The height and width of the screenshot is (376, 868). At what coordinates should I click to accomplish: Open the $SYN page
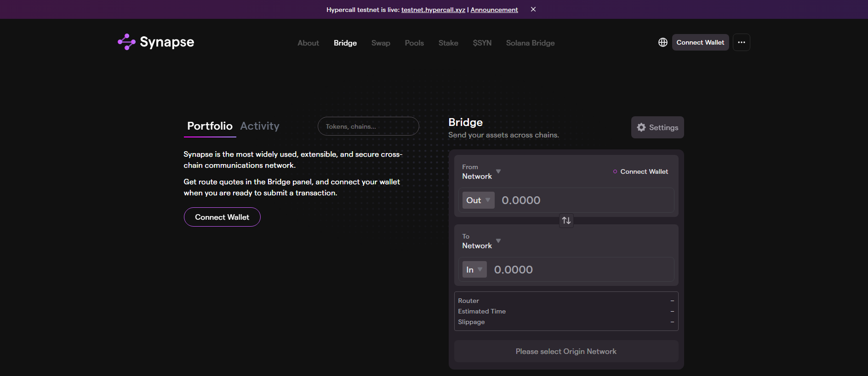482,43
